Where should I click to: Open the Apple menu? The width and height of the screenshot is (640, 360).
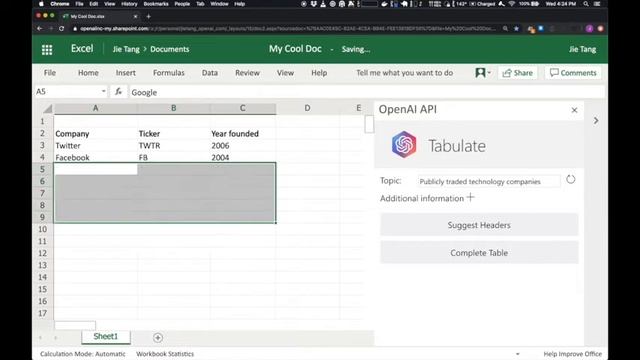pyautogui.click(x=41, y=4)
